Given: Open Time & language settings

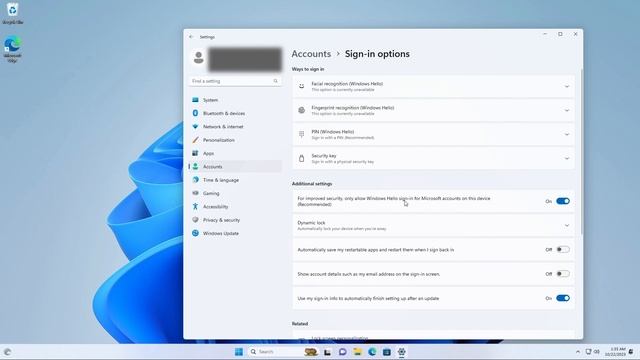Looking at the screenshot, I should [235, 180].
